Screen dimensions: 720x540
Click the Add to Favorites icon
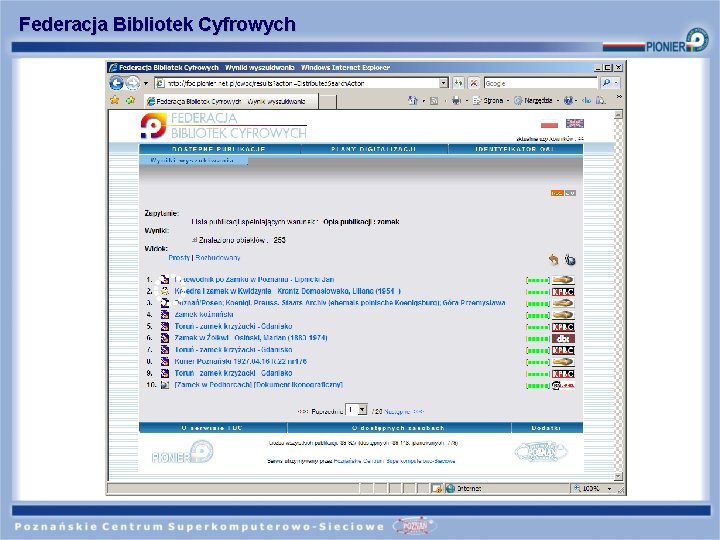130,100
